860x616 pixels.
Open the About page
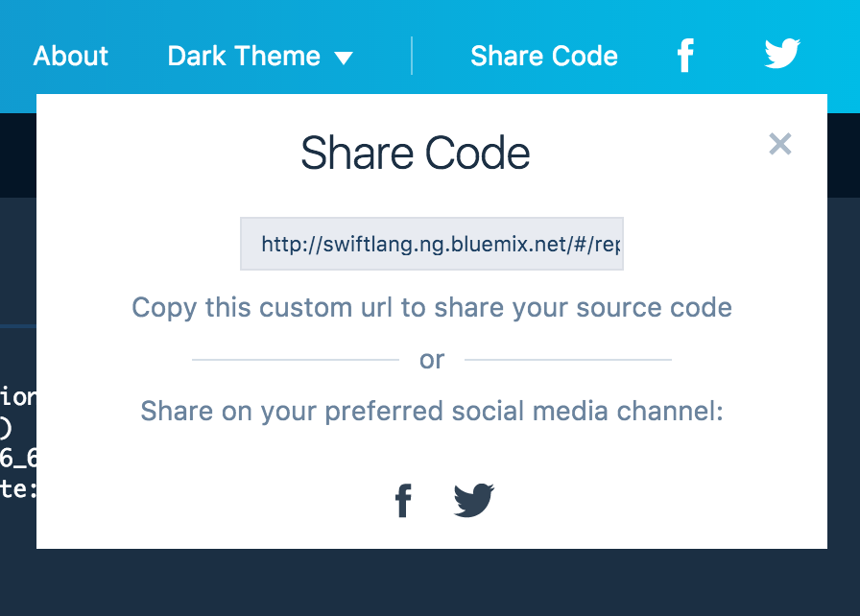point(71,56)
